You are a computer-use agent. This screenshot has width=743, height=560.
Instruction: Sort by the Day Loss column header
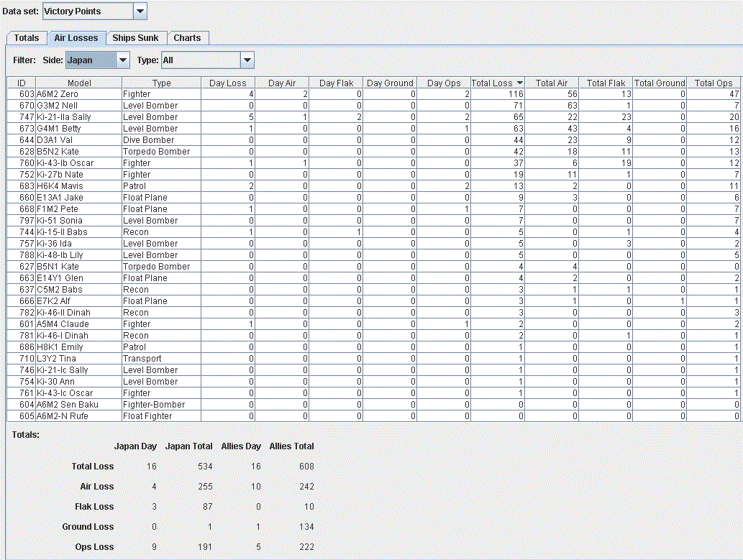[228, 83]
